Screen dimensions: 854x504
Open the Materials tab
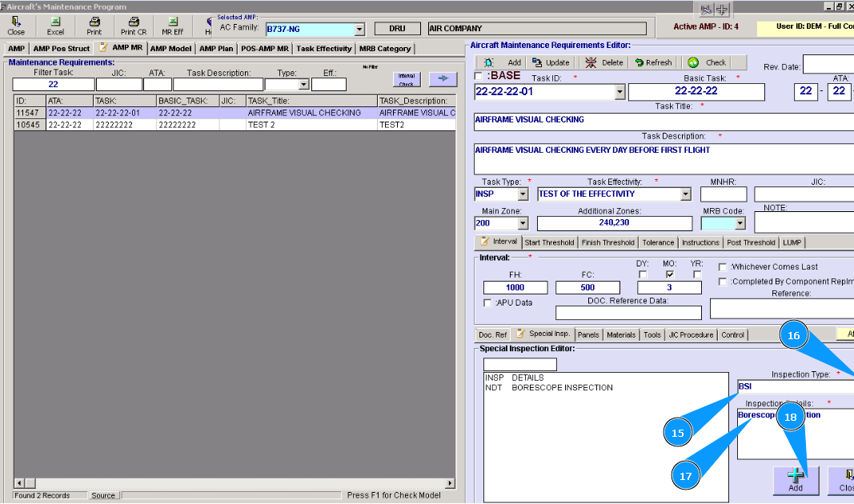tap(621, 334)
